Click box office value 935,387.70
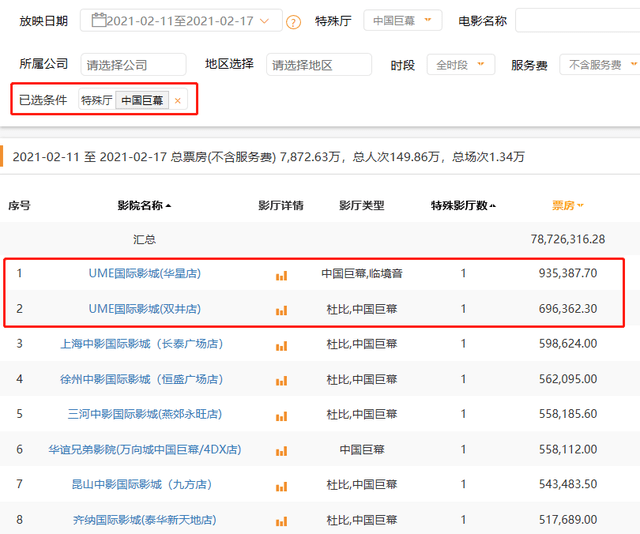 click(568, 273)
